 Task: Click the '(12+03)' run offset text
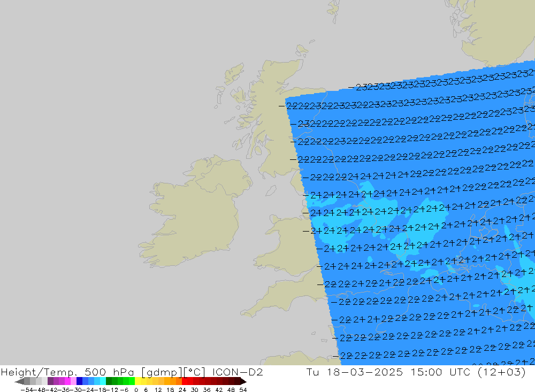[x=502, y=372]
